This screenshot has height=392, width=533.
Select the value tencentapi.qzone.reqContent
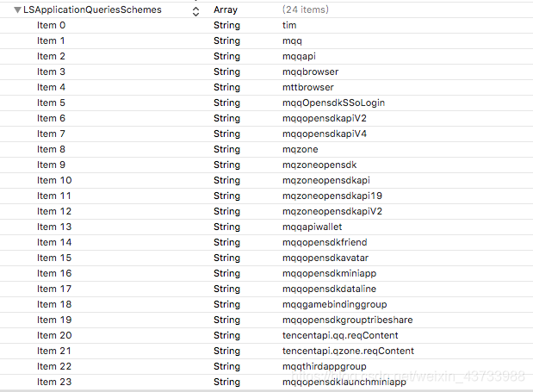[348, 352]
